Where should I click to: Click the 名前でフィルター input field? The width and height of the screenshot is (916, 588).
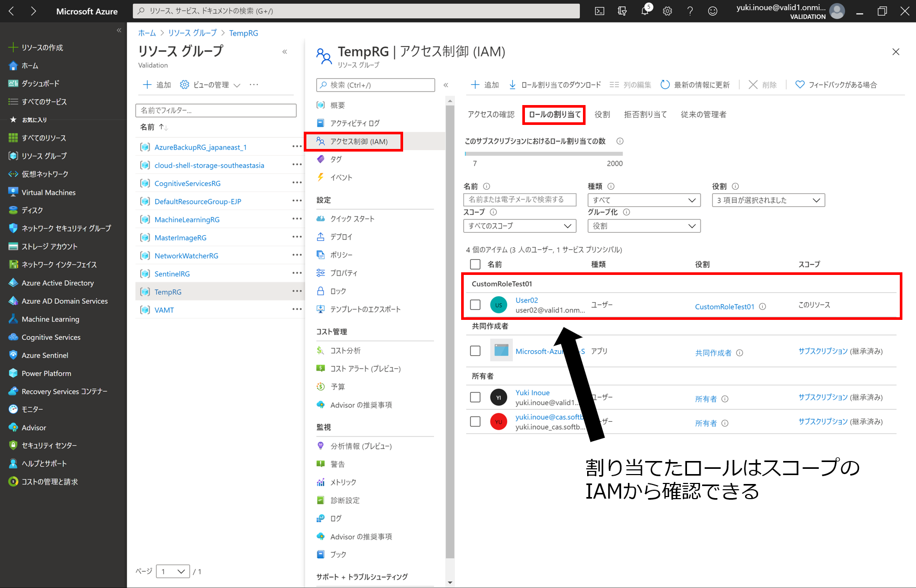coord(216,110)
